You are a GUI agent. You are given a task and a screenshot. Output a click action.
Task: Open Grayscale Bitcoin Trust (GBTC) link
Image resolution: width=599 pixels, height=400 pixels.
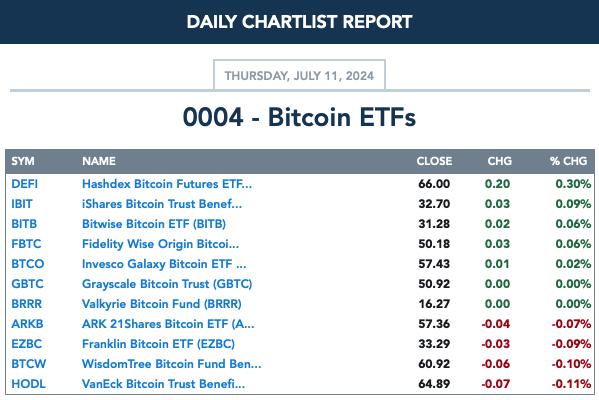coord(167,284)
